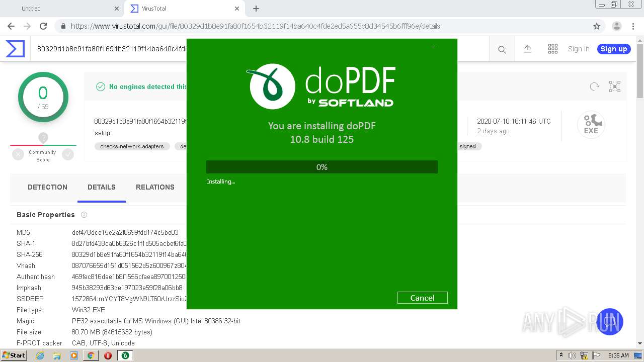Show hidden system tray icons
The image size is (644, 362).
pos(561,355)
